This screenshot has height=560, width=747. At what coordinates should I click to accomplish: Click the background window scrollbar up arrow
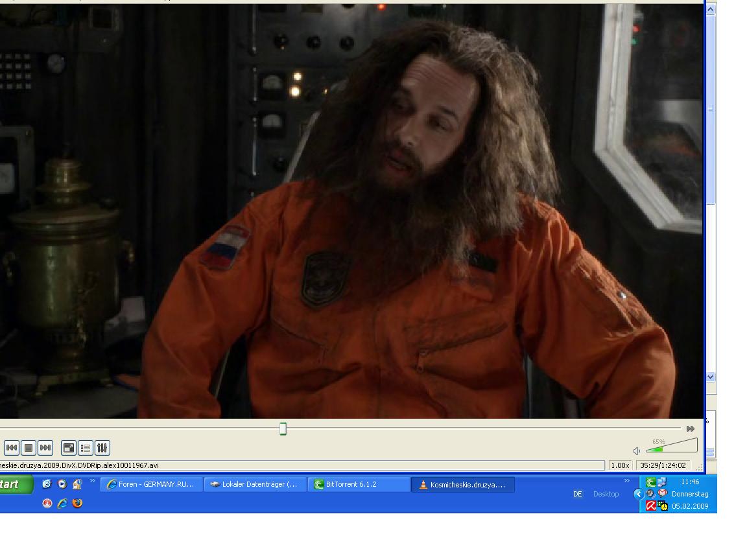(710, 10)
